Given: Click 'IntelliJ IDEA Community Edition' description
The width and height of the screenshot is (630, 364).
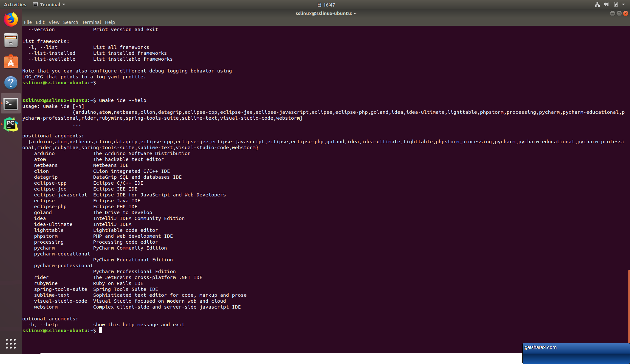Looking at the screenshot, I should point(139,218).
